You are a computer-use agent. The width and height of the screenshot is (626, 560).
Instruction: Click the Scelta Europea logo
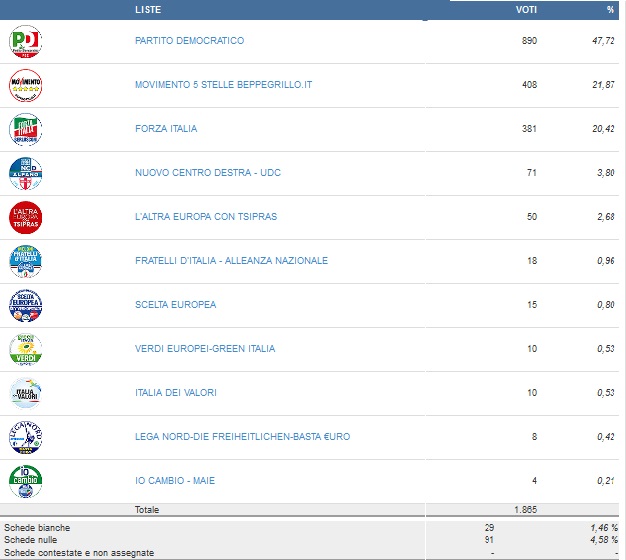pos(26,305)
